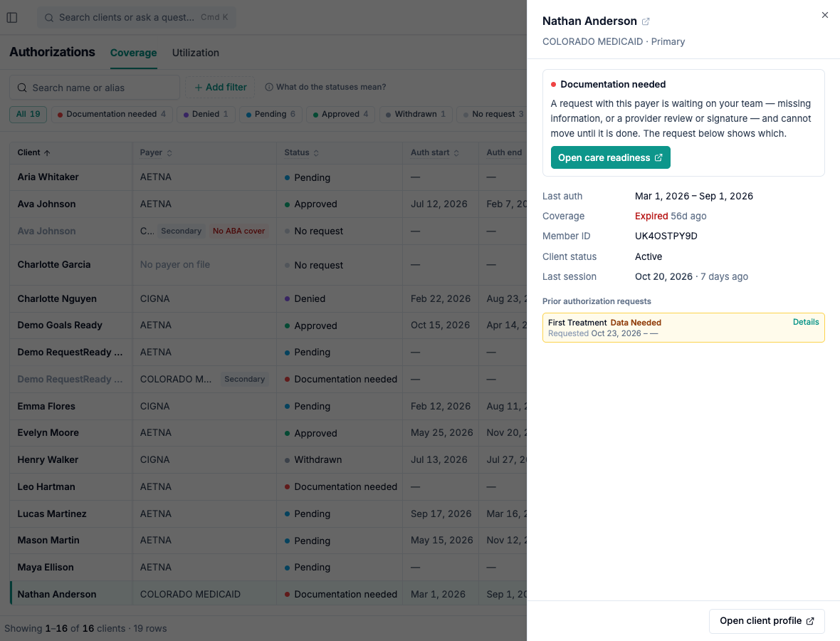Click the global search clients box

(137, 18)
